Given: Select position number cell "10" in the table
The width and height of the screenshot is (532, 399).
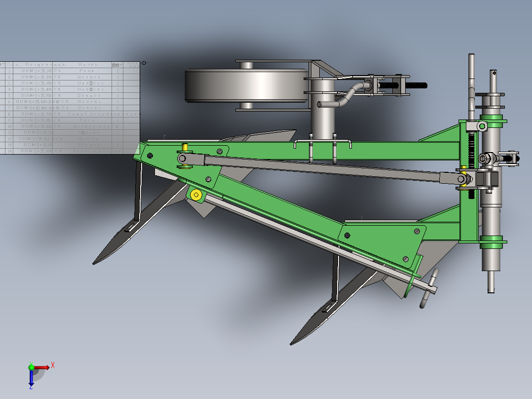Looking at the screenshot, I should [9, 126].
